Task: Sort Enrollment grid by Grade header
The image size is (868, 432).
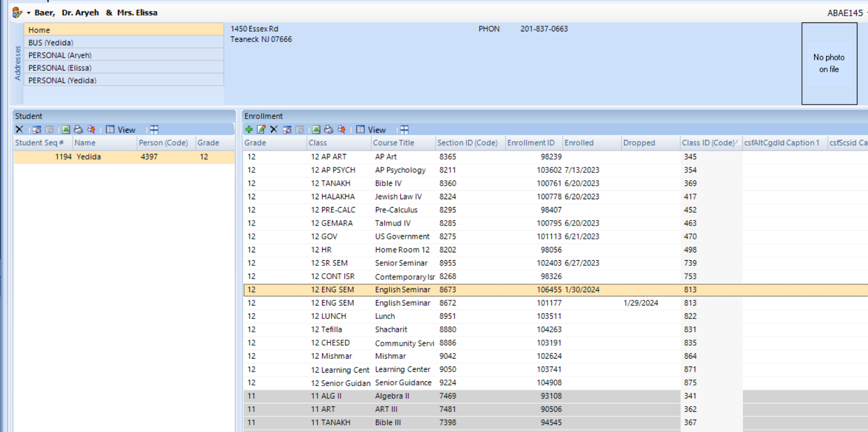Action: [x=275, y=143]
